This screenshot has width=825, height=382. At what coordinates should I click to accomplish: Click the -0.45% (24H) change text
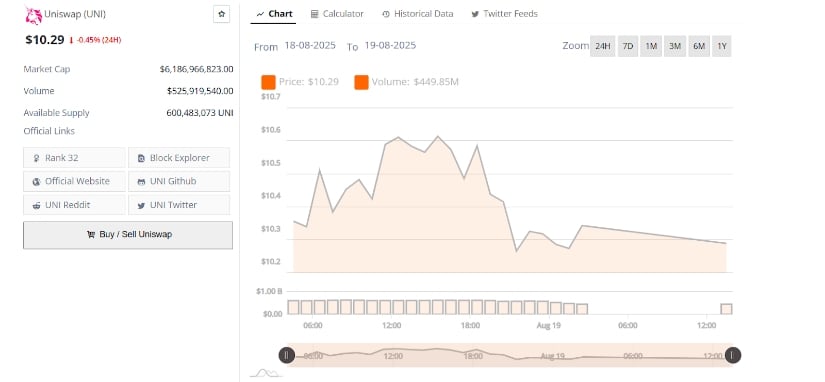[99, 40]
